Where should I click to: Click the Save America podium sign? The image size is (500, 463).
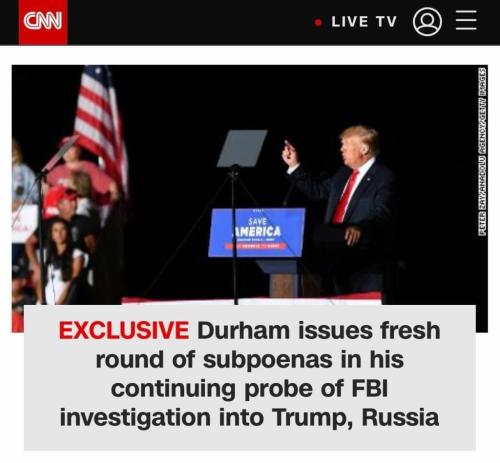257,232
